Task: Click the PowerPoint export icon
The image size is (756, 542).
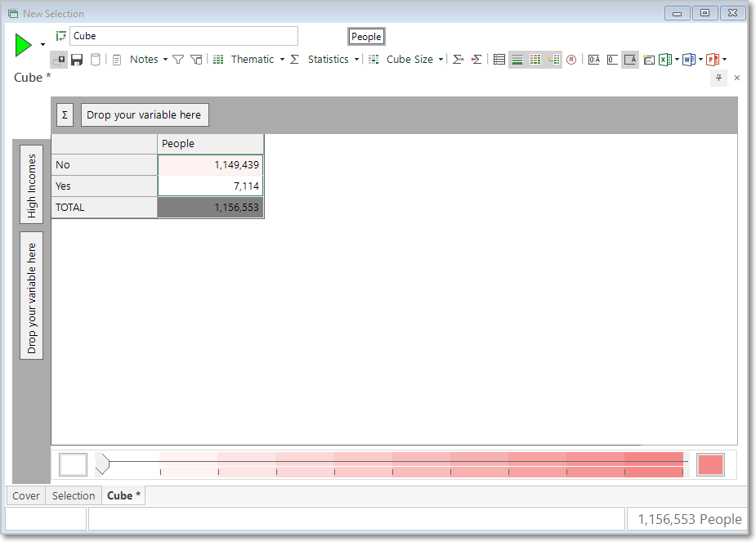Action: tap(713, 60)
